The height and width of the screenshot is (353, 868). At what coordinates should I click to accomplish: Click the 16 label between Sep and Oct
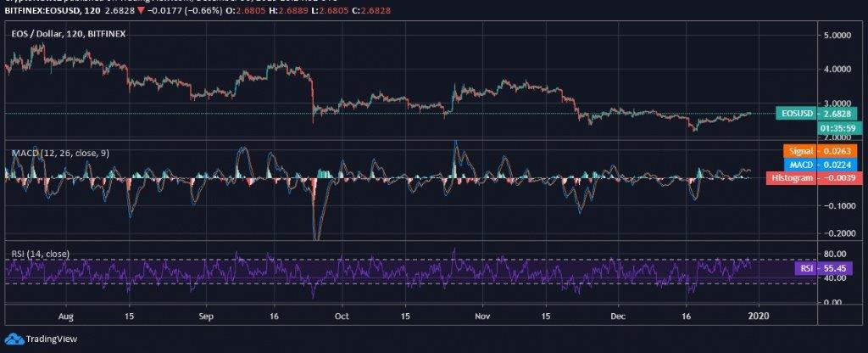pyautogui.click(x=275, y=315)
